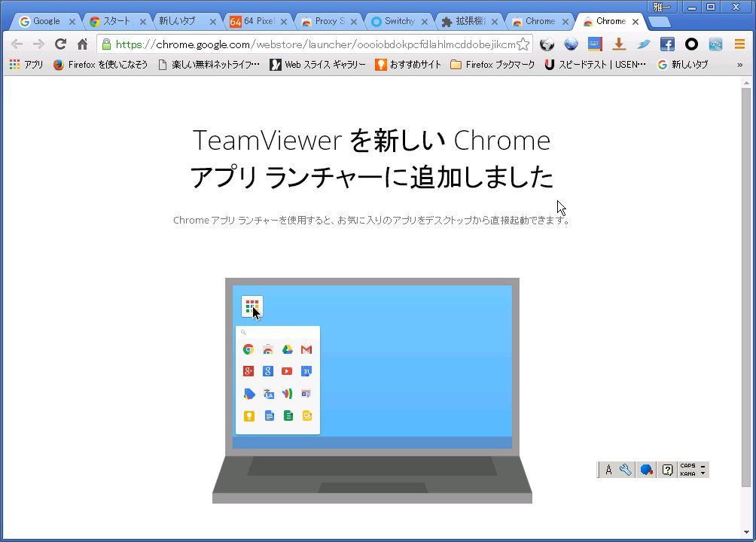Image resolution: width=756 pixels, height=542 pixels.
Task: Open スピードテスト USEN bookmark
Action: tap(595, 64)
